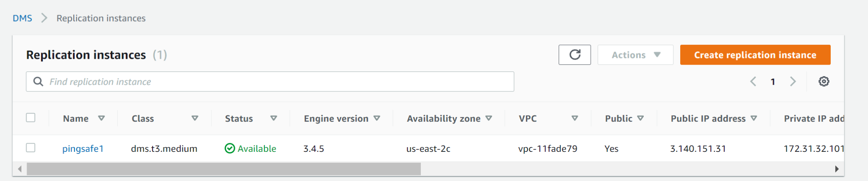Click Create replication instance button

tap(755, 55)
